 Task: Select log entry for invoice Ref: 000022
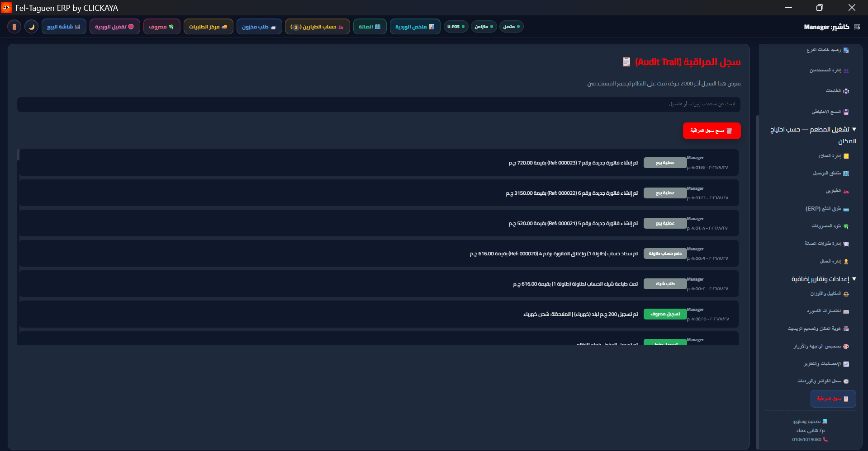pos(379,193)
